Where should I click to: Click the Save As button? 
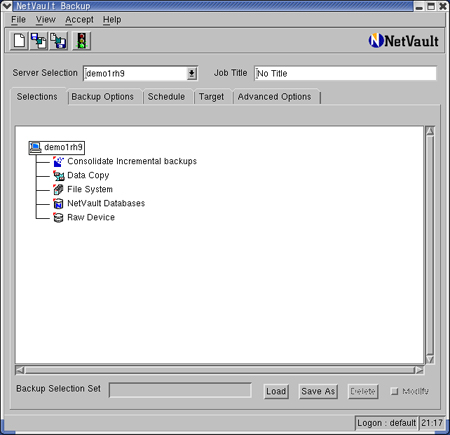tap(318, 391)
